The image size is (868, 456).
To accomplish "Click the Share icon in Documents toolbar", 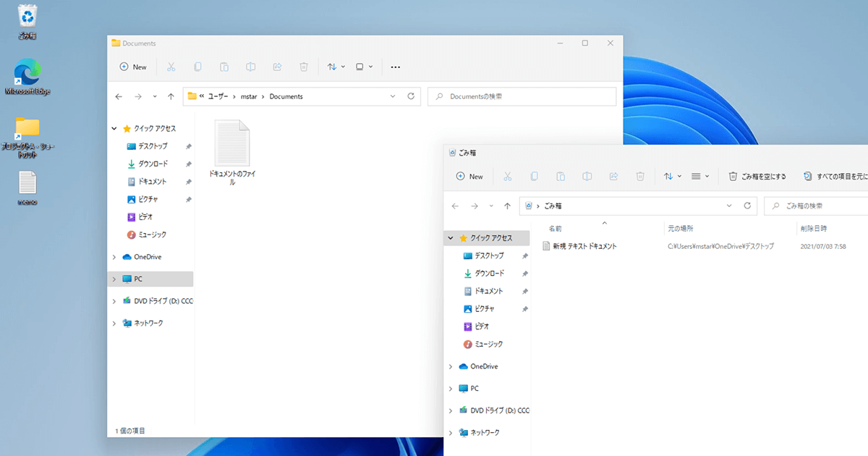I will click(x=277, y=67).
